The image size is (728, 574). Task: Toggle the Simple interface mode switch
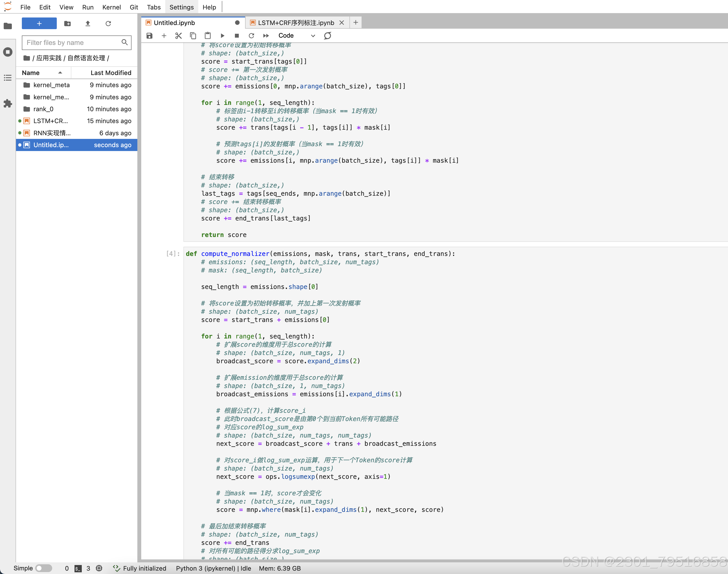(x=44, y=568)
